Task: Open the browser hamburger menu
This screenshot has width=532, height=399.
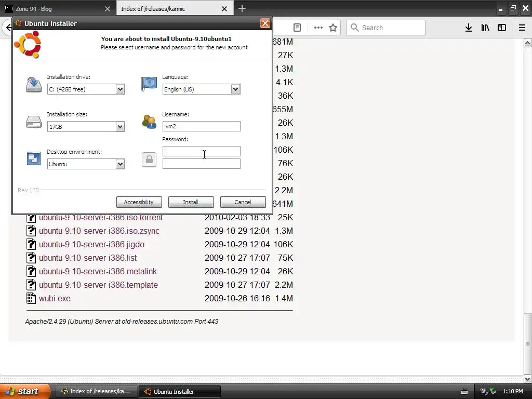Action: pos(522,28)
